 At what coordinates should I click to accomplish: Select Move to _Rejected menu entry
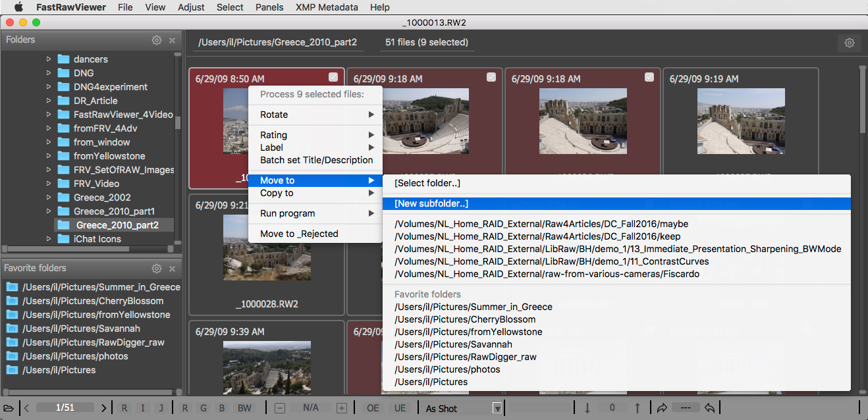pyautogui.click(x=299, y=234)
